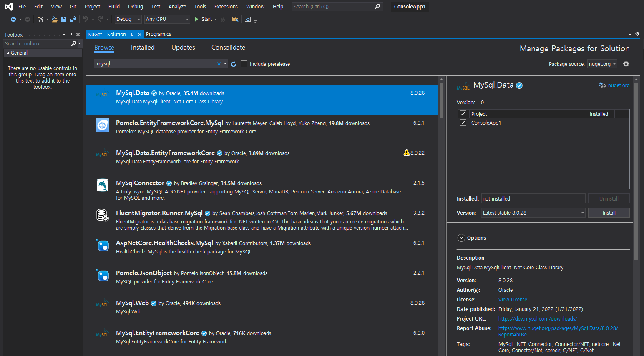Viewport: 644px width, 356px height.
Task: Click the Find in Files folder icon
Action: (x=235, y=19)
